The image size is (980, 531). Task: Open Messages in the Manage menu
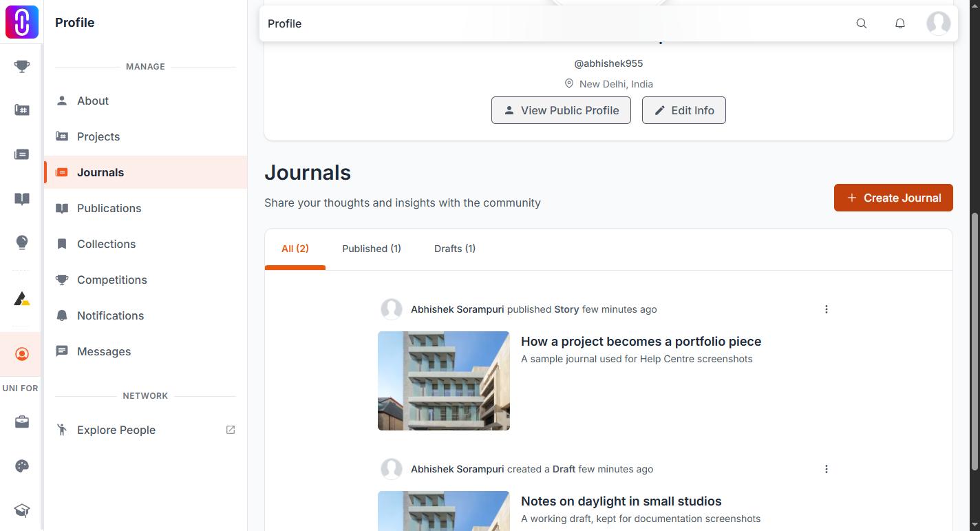145,351
